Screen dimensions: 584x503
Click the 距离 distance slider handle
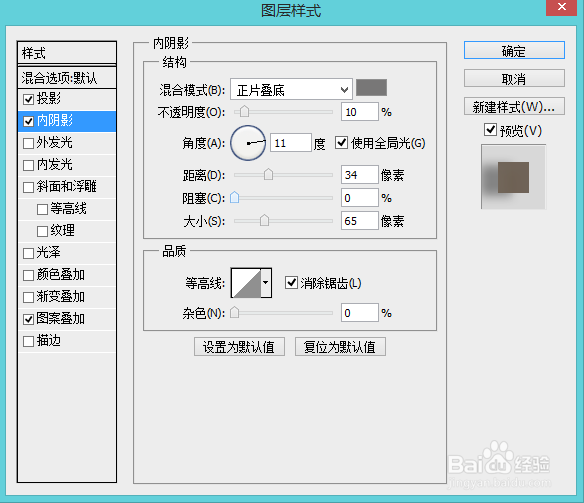(268, 174)
